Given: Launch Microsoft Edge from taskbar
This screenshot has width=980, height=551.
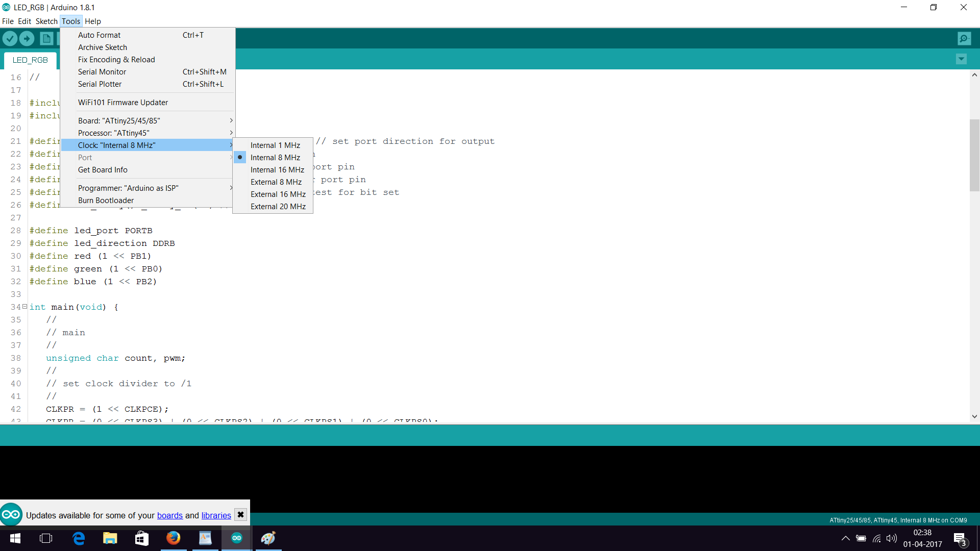Looking at the screenshot, I should (x=79, y=538).
